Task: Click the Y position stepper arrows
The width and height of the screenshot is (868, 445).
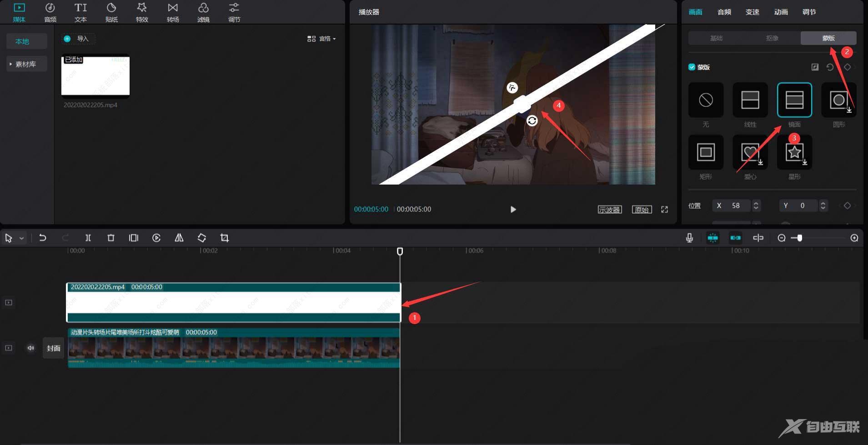Action: point(823,206)
